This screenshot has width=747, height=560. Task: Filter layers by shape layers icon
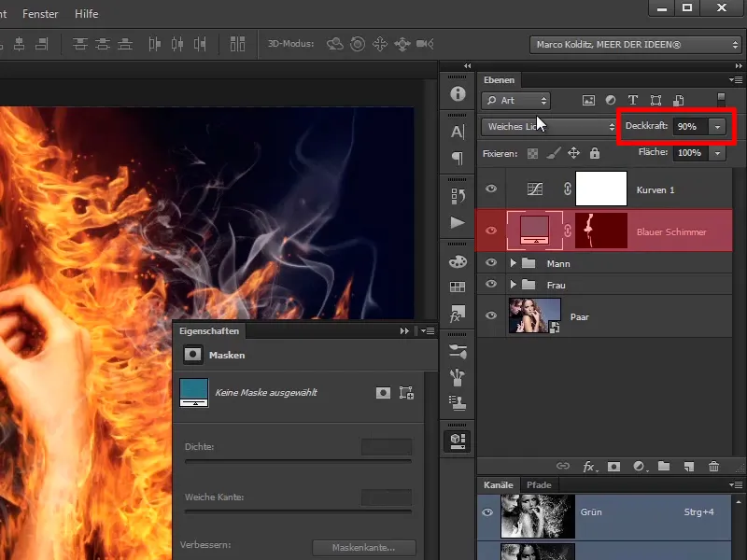point(655,100)
